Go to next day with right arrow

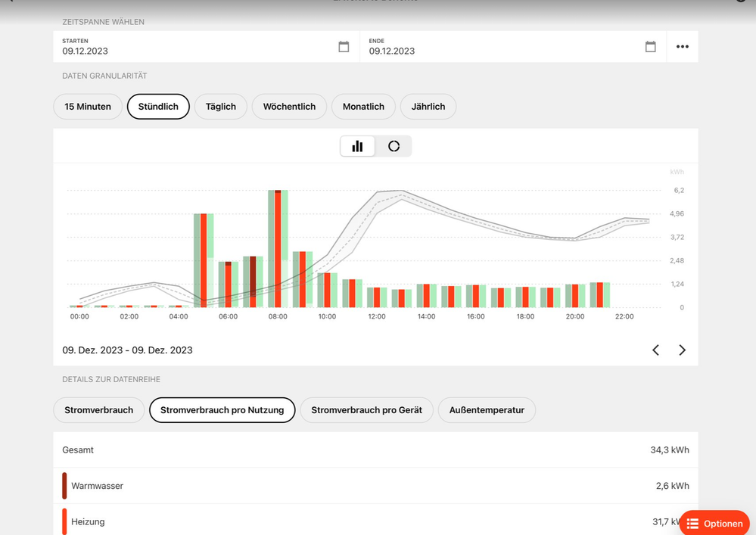pyautogui.click(x=683, y=350)
